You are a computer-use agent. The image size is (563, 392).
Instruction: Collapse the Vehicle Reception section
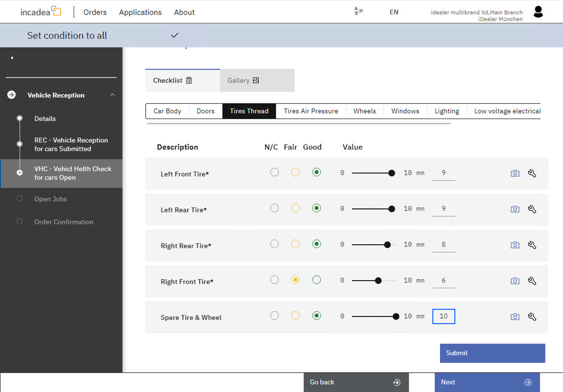pyautogui.click(x=113, y=95)
